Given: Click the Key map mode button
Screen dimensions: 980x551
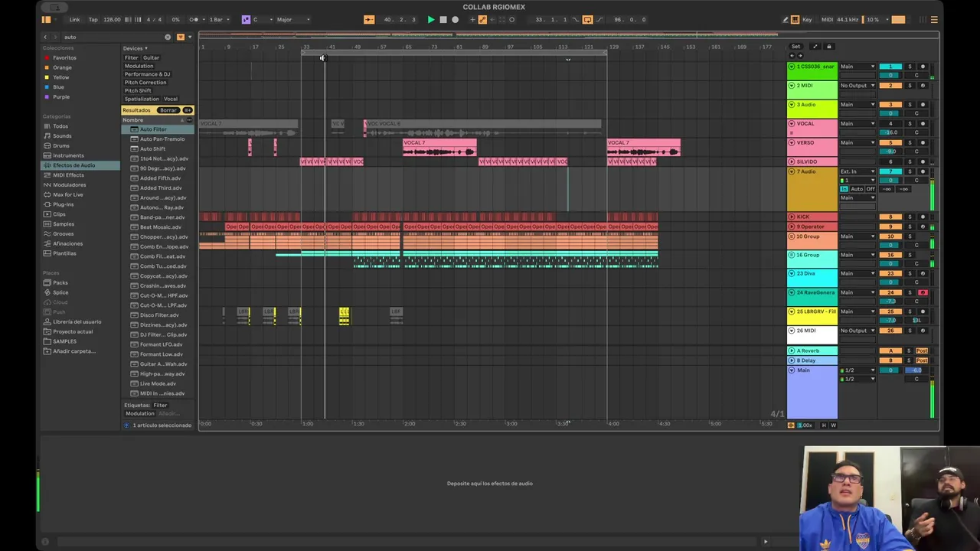Looking at the screenshot, I should (807, 20).
